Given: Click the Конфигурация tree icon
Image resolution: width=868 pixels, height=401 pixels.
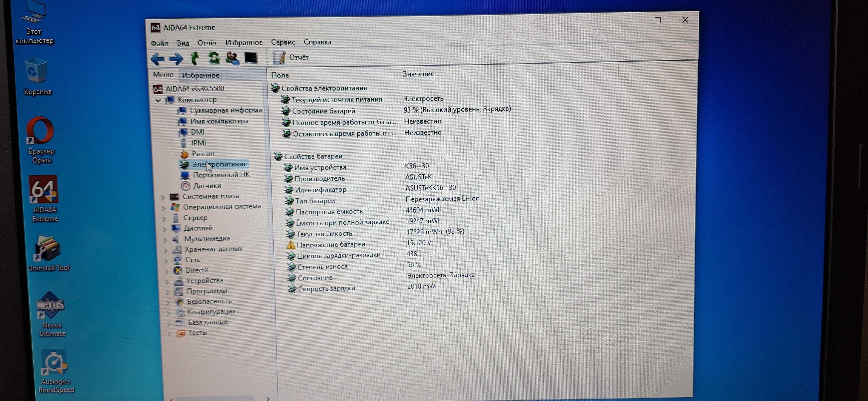Looking at the screenshot, I should coord(181,312).
